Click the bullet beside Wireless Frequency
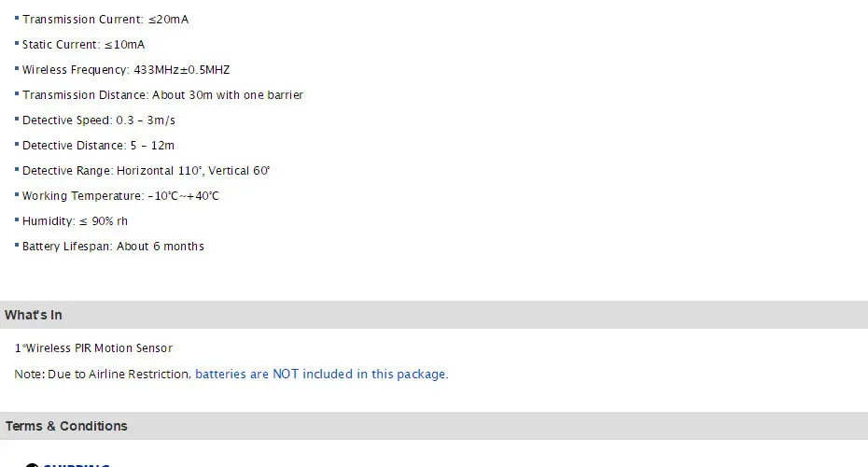 17,69
